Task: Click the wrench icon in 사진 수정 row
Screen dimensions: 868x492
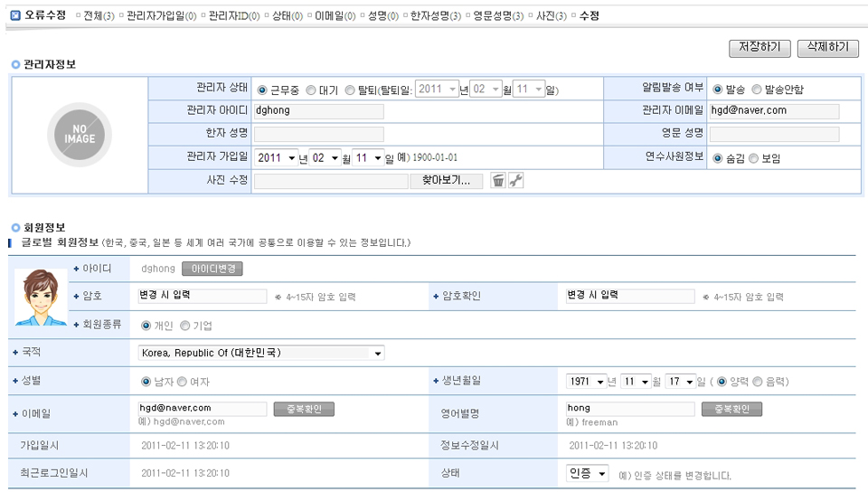Action: click(516, 181)
